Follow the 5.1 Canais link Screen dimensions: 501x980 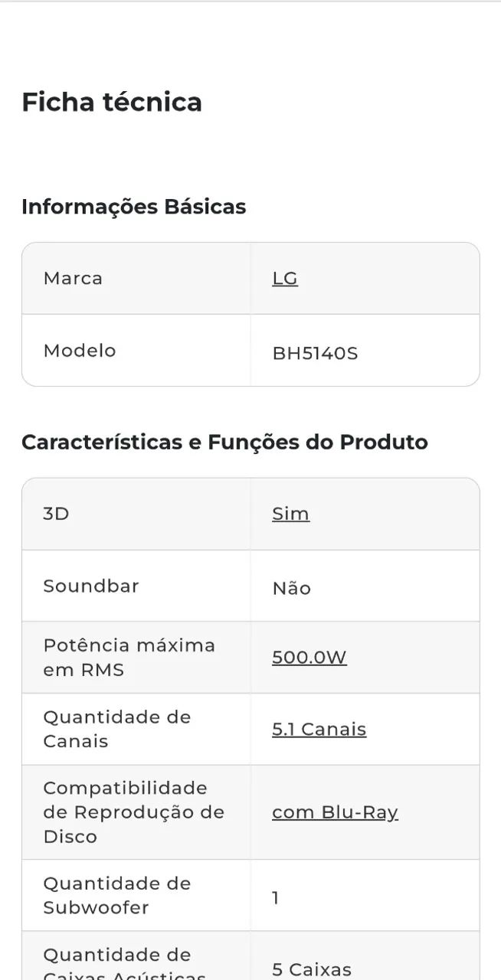(319, 730)
